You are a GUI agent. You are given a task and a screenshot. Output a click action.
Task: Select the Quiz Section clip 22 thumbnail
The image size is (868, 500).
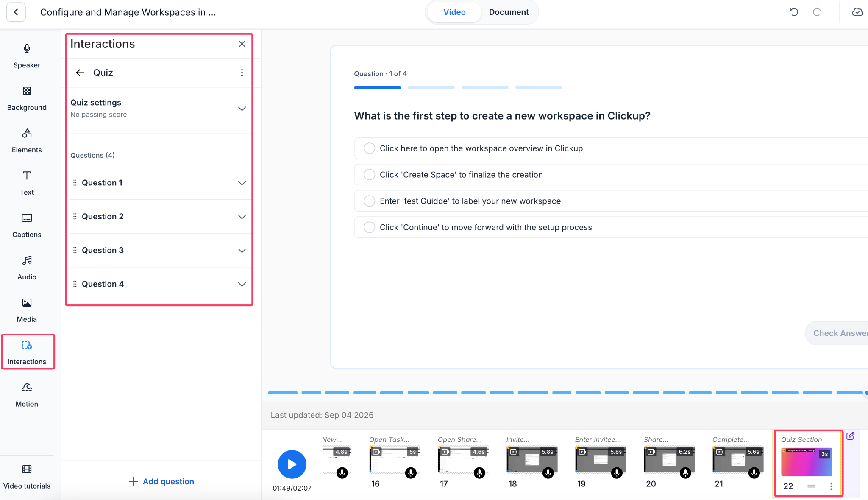pos(807,462)
